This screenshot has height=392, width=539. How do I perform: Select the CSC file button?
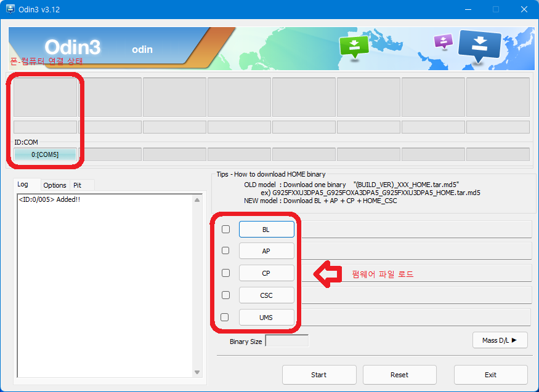266,295
